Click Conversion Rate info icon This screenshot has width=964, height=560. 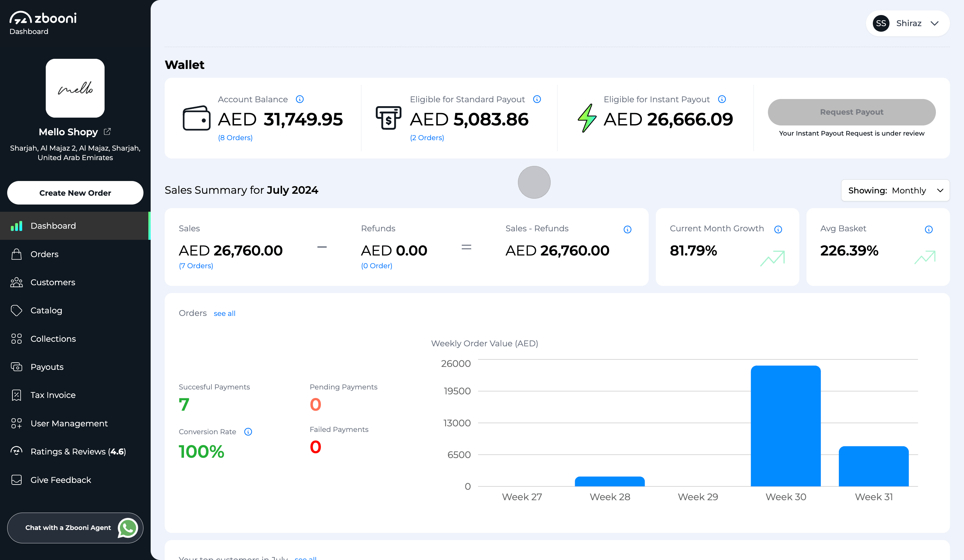coord(248,432)
